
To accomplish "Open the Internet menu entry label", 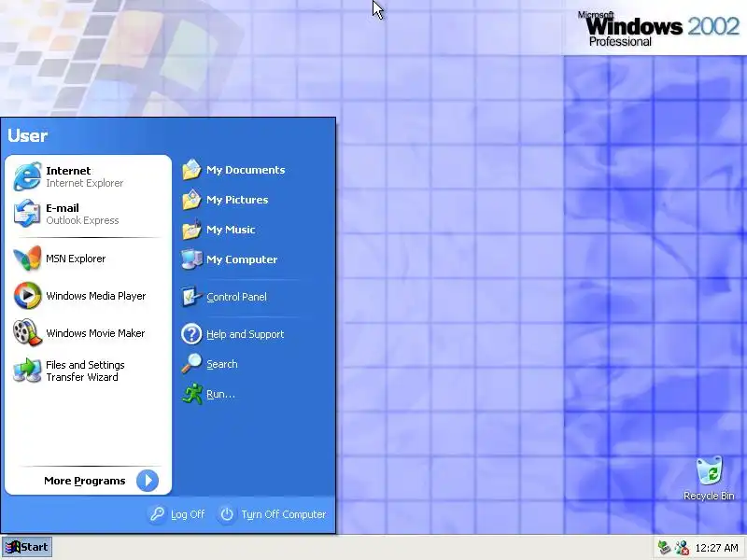I will click(x=68, y=171).
